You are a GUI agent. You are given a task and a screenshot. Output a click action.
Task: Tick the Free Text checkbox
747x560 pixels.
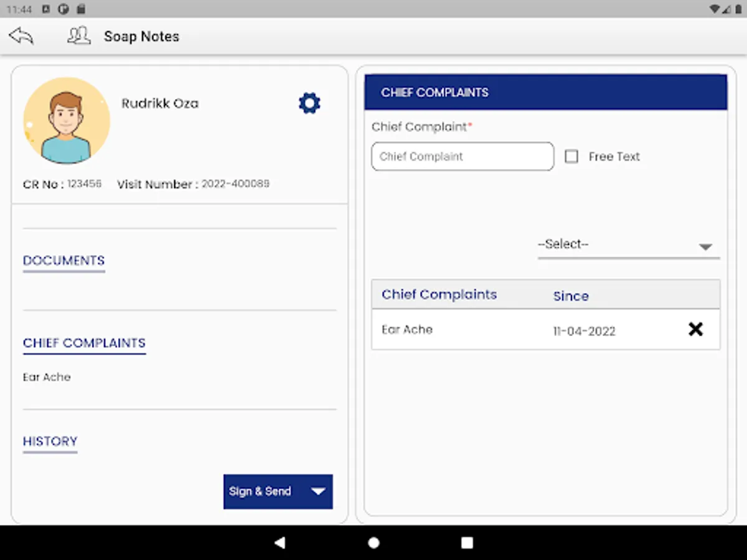point(571,157)
